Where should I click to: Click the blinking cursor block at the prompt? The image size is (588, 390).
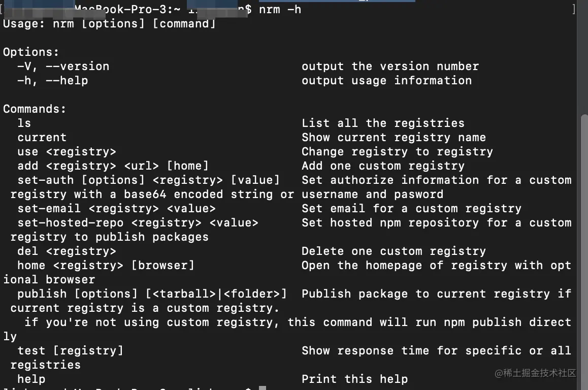click(x=262, y=388)
